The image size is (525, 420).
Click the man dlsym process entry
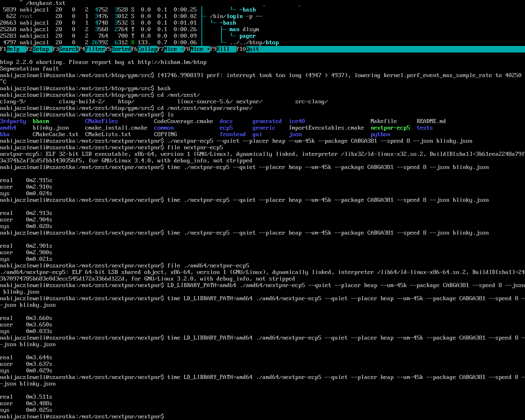coord(244,30)
